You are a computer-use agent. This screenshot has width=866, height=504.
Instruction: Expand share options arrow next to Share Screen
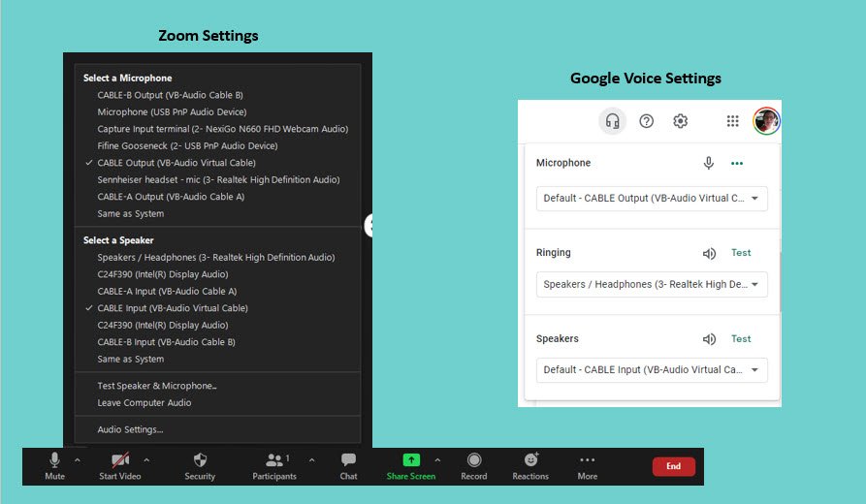(x=437, y=459)
